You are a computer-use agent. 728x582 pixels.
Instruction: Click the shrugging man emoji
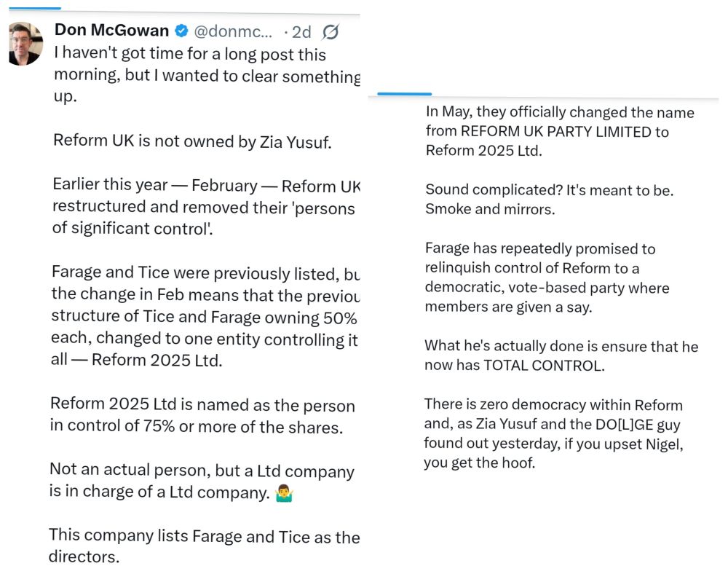(284, 493)
